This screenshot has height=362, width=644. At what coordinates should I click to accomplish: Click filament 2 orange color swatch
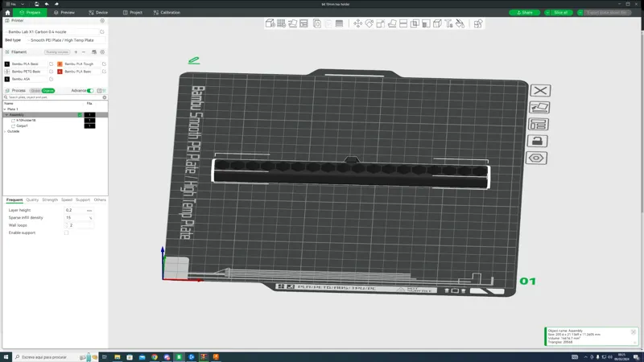click(60, 64)
